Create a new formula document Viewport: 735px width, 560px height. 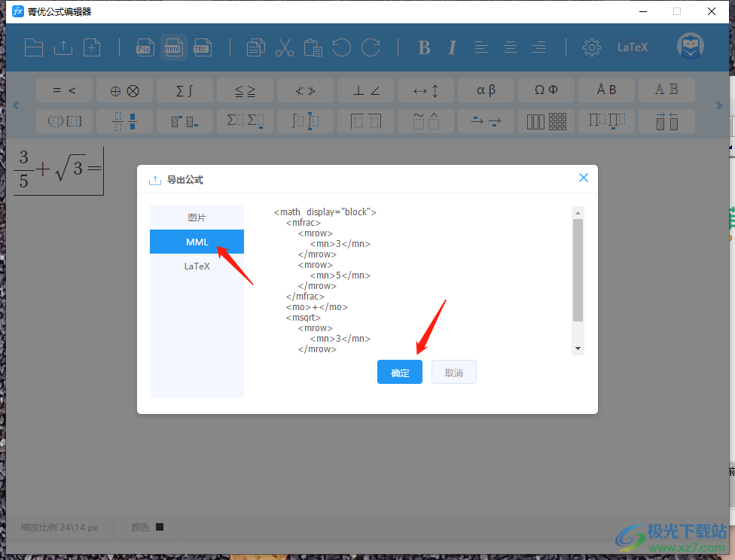[x=92, y=47]
